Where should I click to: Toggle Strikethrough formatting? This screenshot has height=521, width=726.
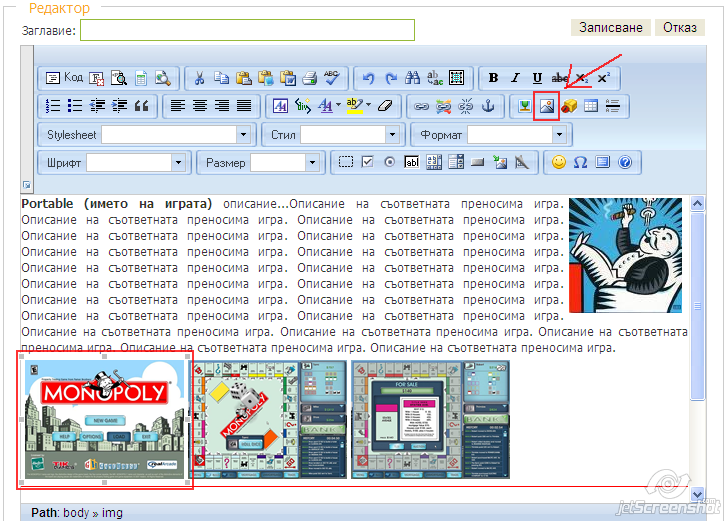[559, 78]
